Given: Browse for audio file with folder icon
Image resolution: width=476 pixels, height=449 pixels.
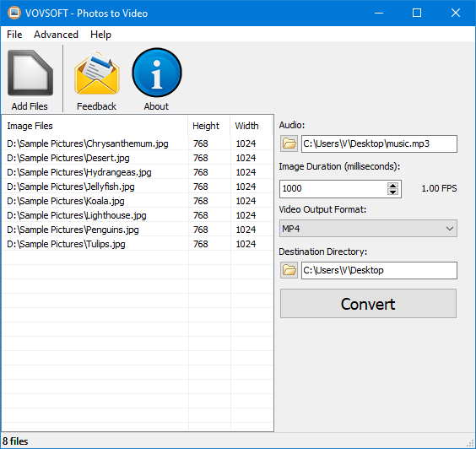Looking at the screenshot, I should [289, 143].
